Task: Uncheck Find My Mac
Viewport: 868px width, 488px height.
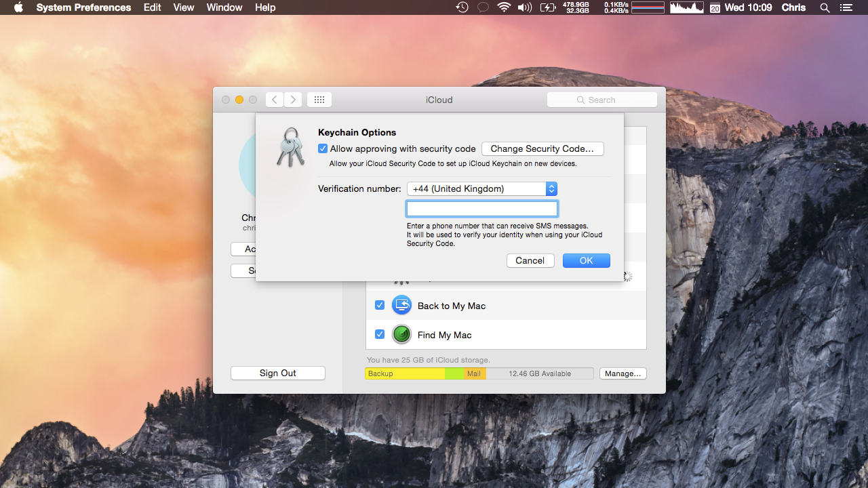Action: pos(380,334)
